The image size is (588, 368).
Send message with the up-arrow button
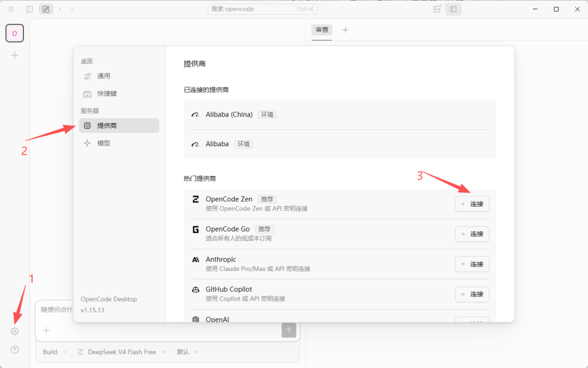[289, 330]
